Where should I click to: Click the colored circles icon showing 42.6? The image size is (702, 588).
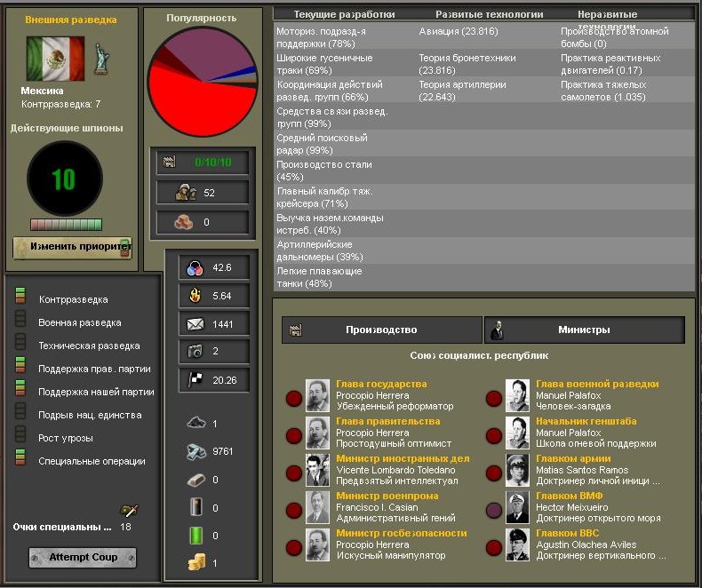[195, 268]
